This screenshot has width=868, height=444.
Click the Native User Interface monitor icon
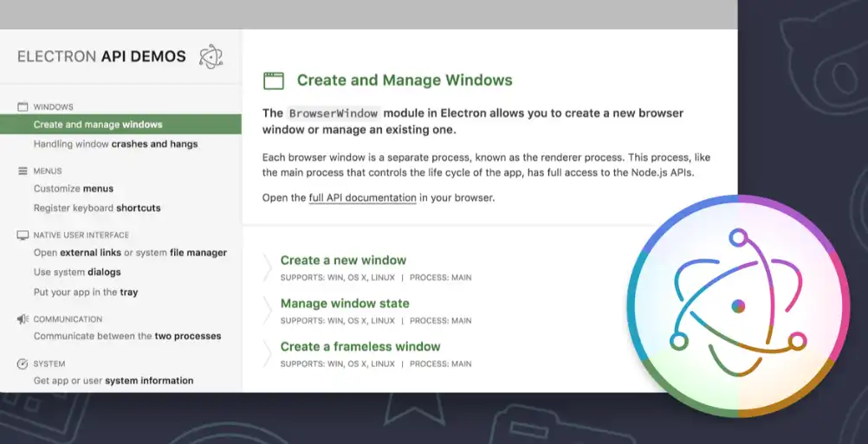coord(23,235)
